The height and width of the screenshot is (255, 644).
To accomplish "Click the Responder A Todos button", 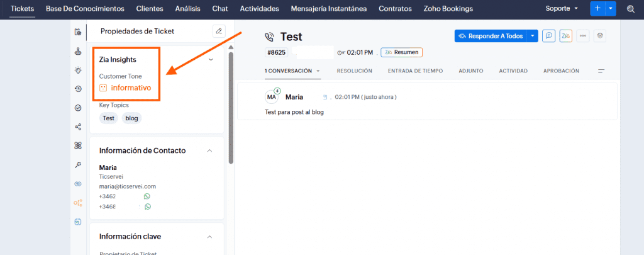I will [x=491, y=36].
